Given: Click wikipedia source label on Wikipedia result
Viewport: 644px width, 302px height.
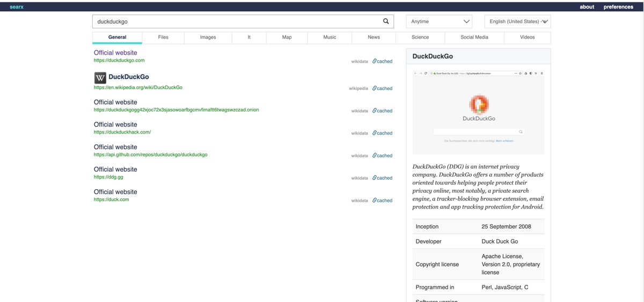Looking at the screenshot, I should point(358,89).
